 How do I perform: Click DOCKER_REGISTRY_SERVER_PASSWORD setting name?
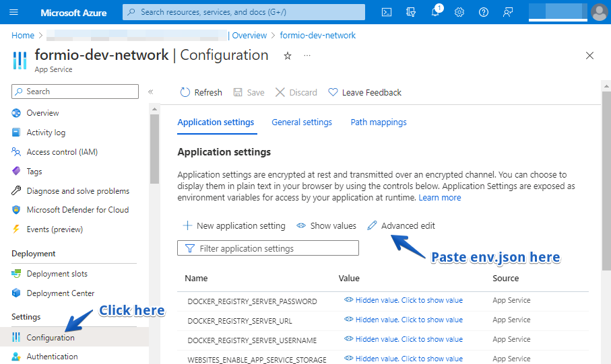252,301
